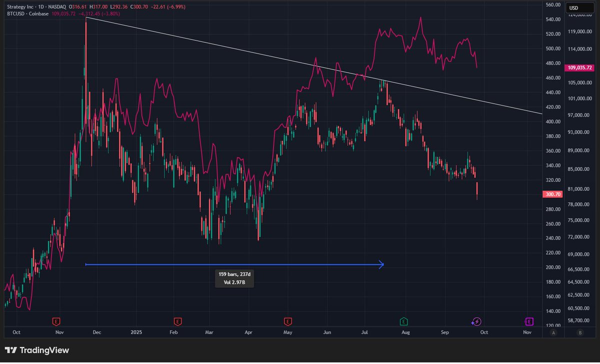Click the 'Mar' time axis label

209,332
